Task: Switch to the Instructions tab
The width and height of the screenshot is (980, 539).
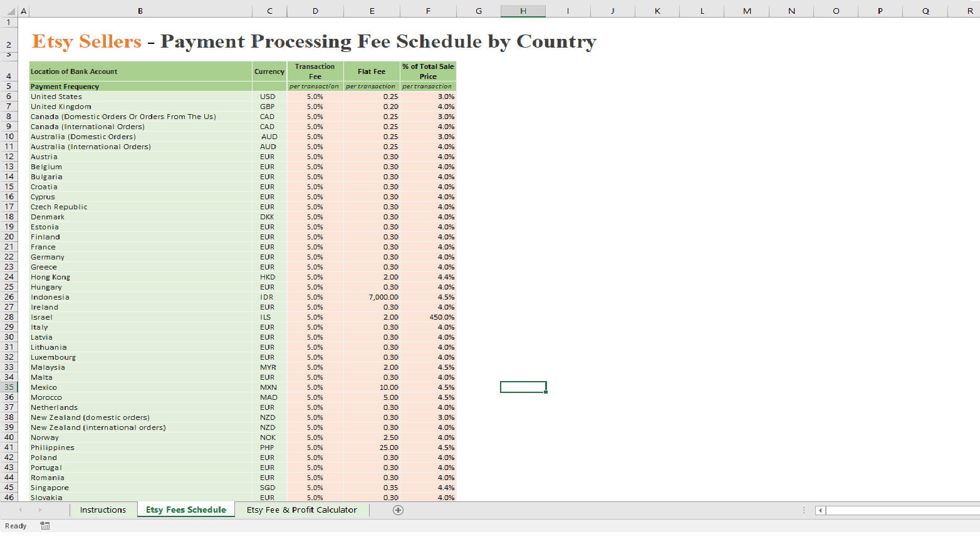Action: click(103, 510)
